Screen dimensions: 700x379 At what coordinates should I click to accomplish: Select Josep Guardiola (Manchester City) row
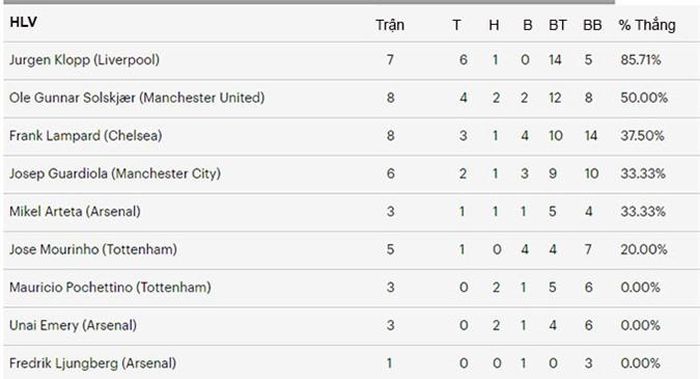point(352,175)
